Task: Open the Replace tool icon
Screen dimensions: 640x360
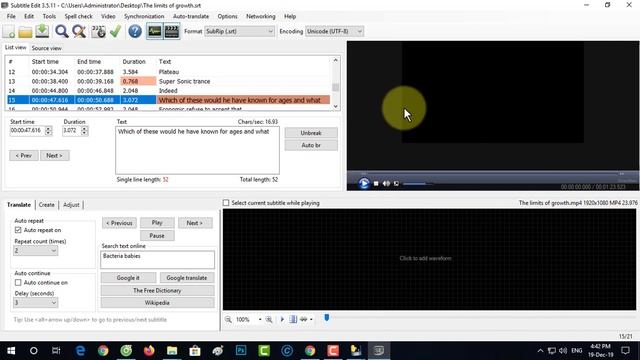Action: coord(79,31)
